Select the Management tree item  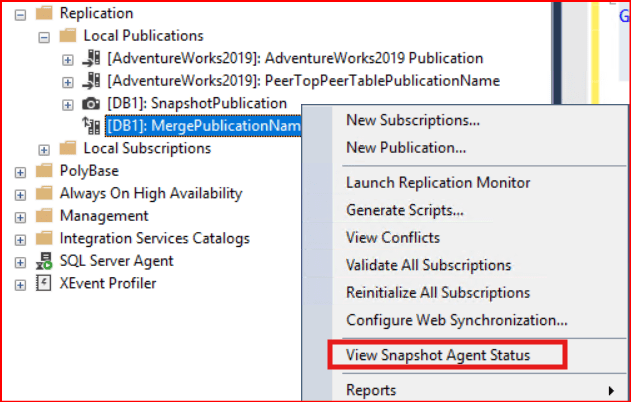pos(104,216)
